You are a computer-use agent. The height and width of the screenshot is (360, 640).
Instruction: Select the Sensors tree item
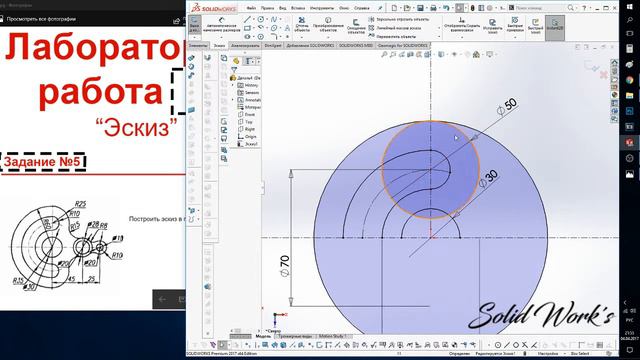tap(249, 93)
